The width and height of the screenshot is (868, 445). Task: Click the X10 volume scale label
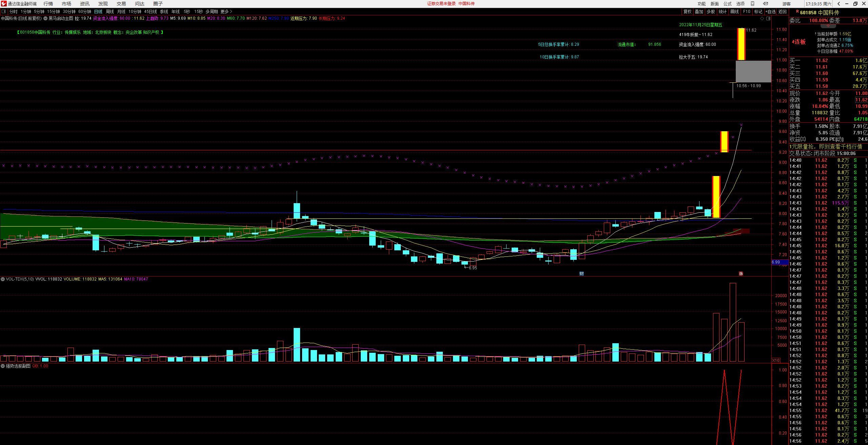pos(776,360)
